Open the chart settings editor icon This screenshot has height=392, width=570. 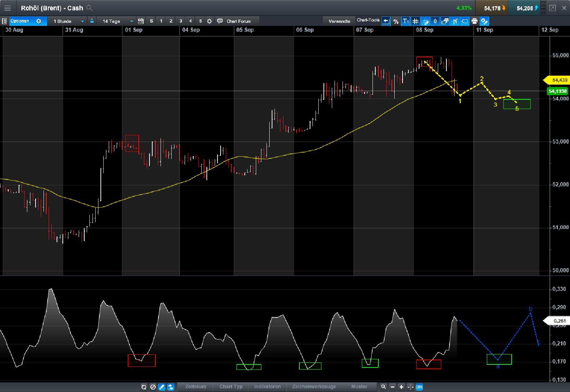[485, 21]
